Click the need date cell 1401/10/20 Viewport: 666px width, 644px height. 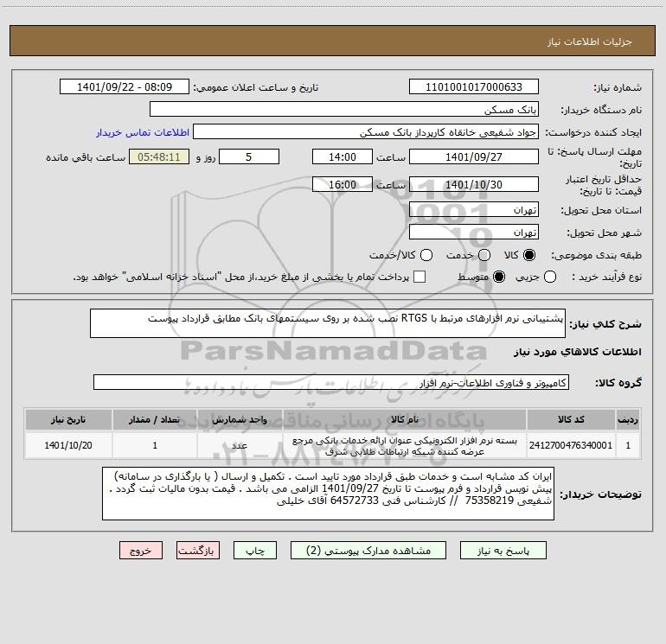pos(68,445)
